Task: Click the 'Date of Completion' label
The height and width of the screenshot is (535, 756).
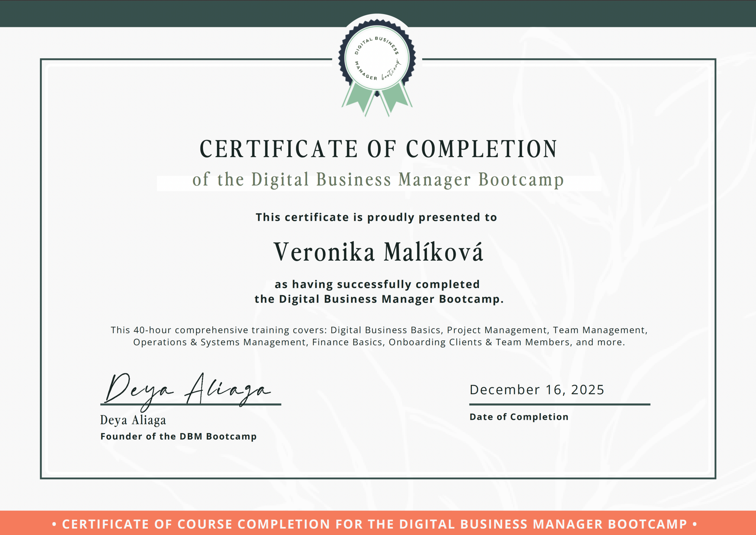Action: 519,417
